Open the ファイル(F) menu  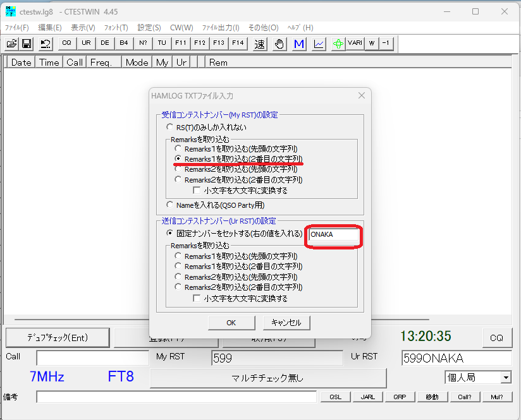pos(16,28)
